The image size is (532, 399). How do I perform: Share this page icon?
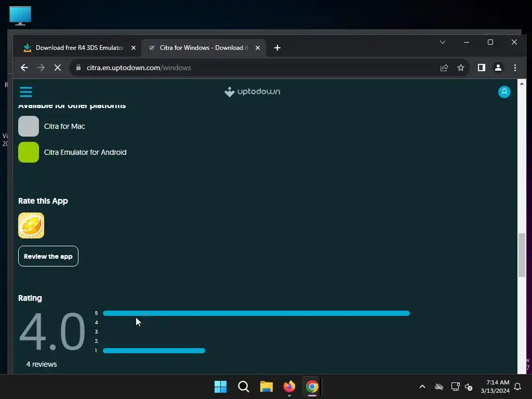(444, 68)
